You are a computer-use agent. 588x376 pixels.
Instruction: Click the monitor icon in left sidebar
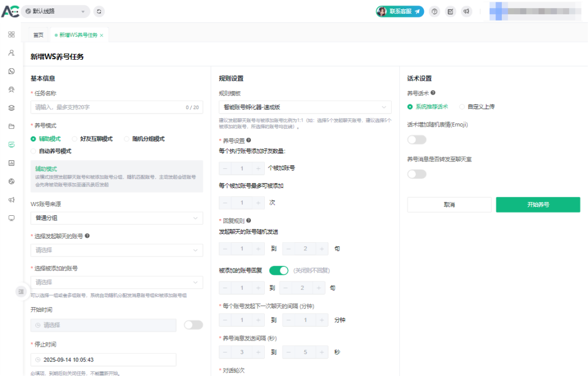11,218
